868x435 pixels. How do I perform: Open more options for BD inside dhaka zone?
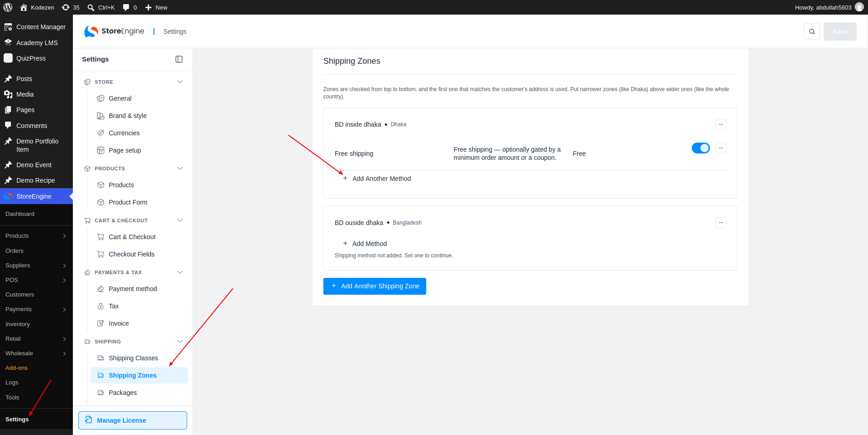(721, 124)
